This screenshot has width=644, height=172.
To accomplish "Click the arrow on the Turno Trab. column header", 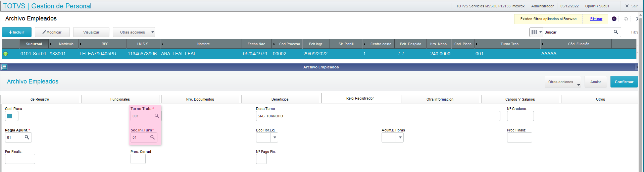I will click(x=477, y=44).
